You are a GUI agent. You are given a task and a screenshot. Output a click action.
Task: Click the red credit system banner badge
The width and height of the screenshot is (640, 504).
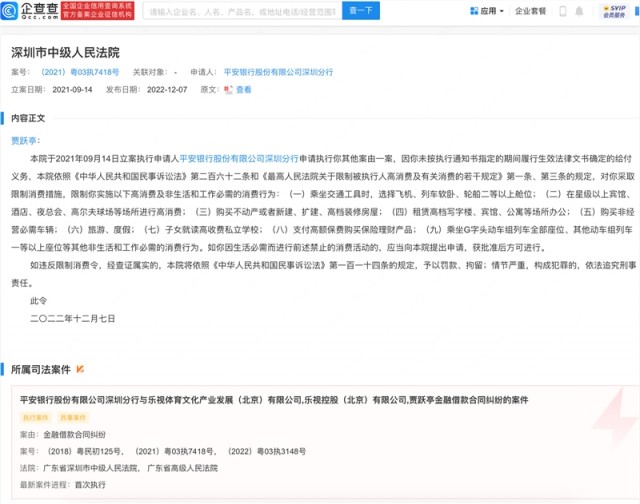98,11
